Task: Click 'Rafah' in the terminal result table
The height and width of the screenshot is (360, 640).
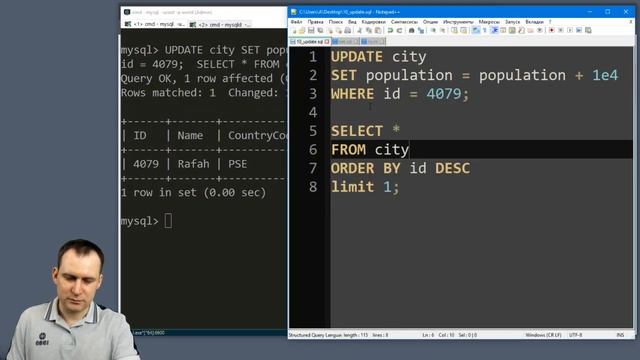Action: coord(193,164)
